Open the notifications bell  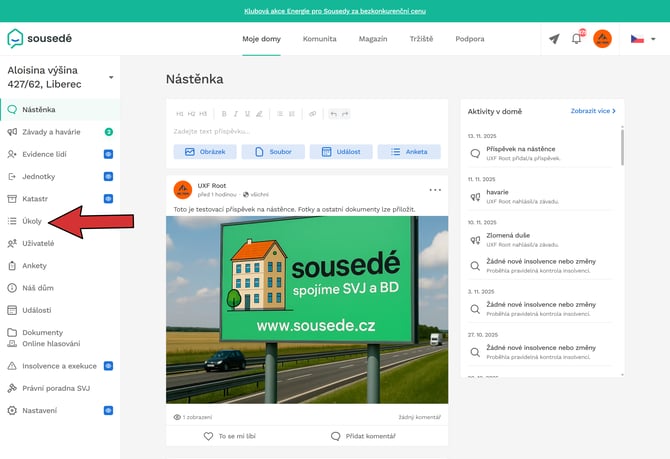577,39
